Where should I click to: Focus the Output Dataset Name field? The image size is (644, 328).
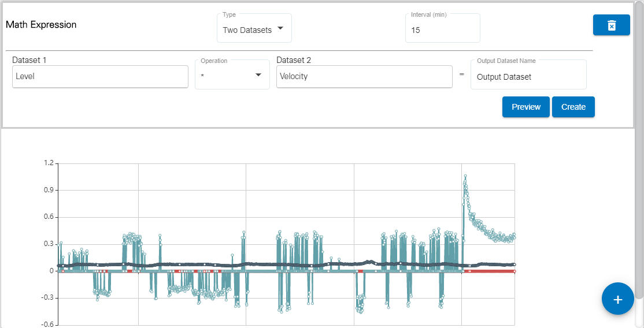528,77
